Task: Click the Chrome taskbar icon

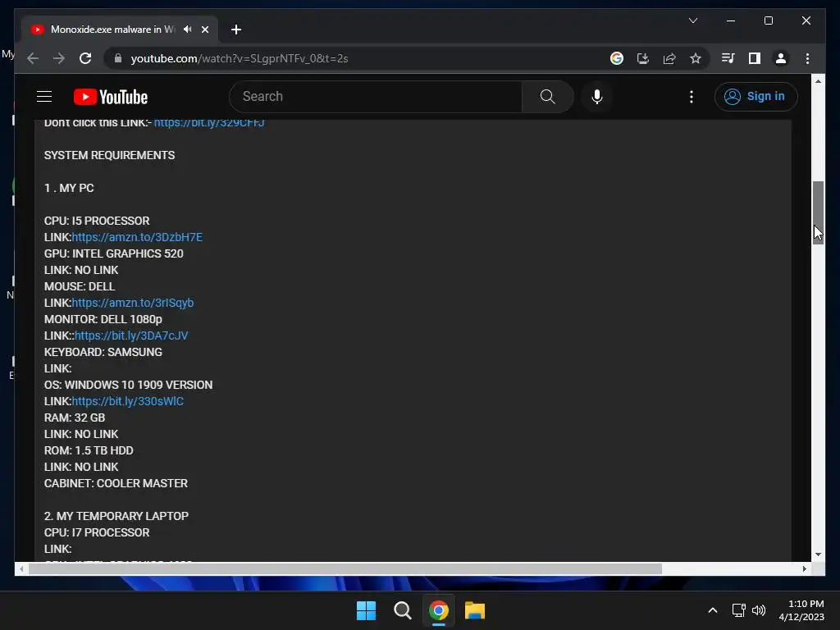Action: click(x=438, y=610)
